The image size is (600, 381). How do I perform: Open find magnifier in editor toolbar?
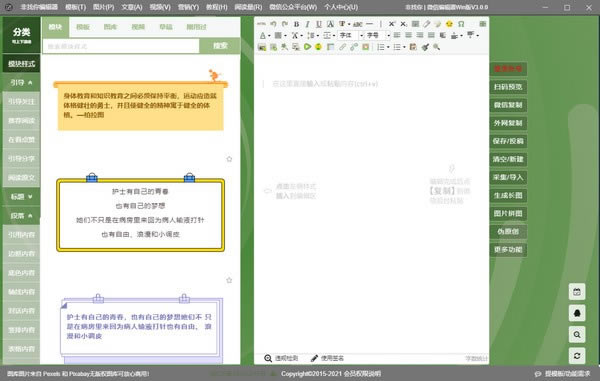point(436,47)
